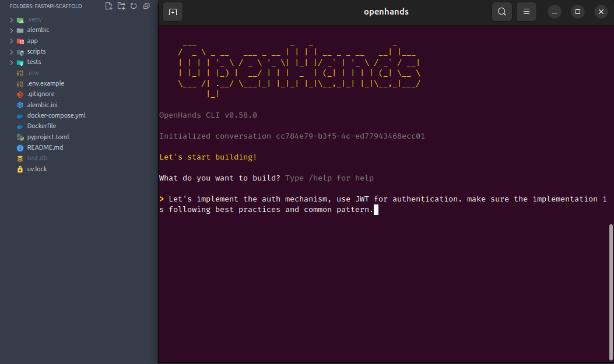Click the gear icon next to alembic.ini
Screen dimensions: 614x364
click(x=21, y=105)
